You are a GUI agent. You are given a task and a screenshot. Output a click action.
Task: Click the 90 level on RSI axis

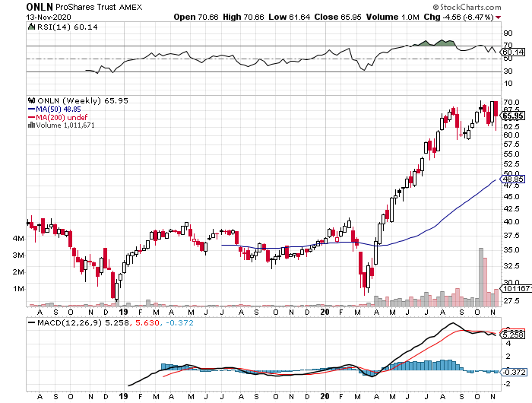click(x=508, y=33)
